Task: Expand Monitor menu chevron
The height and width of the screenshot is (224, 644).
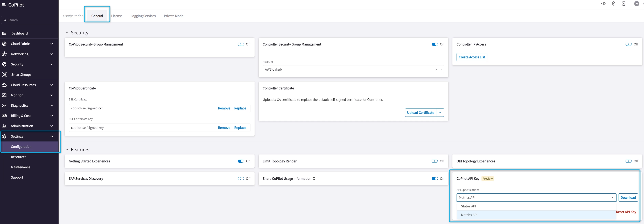Action: click(52, 95)
